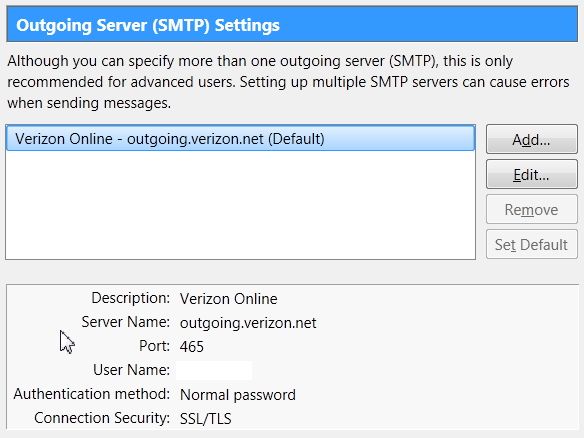Click the User Name: label
The width and height of the screenshot is (584, 438).
pos(131,370)
